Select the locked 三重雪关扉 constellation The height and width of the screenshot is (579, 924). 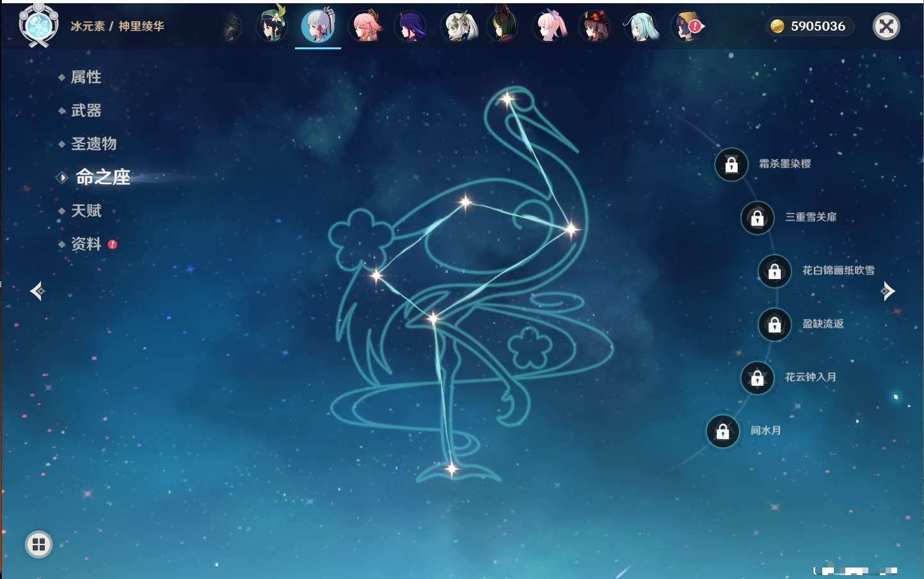point(758,218)
